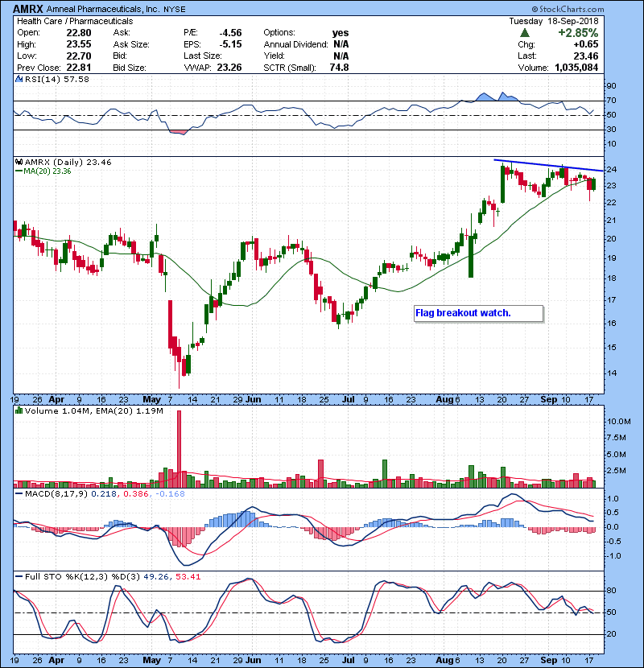Viewport: 644px width, 668px height.
Task: Click the 10.0M volume axis label
Action: 618,422
